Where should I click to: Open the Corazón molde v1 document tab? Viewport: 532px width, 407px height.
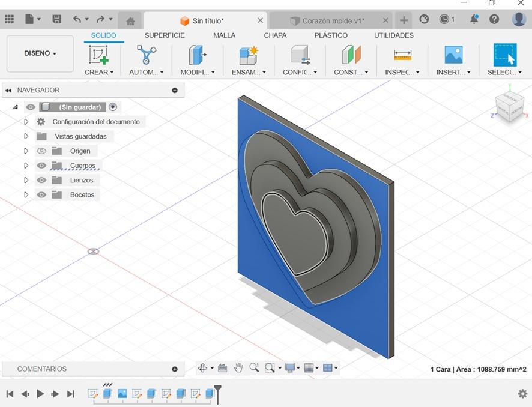click(x=334, y=20)
